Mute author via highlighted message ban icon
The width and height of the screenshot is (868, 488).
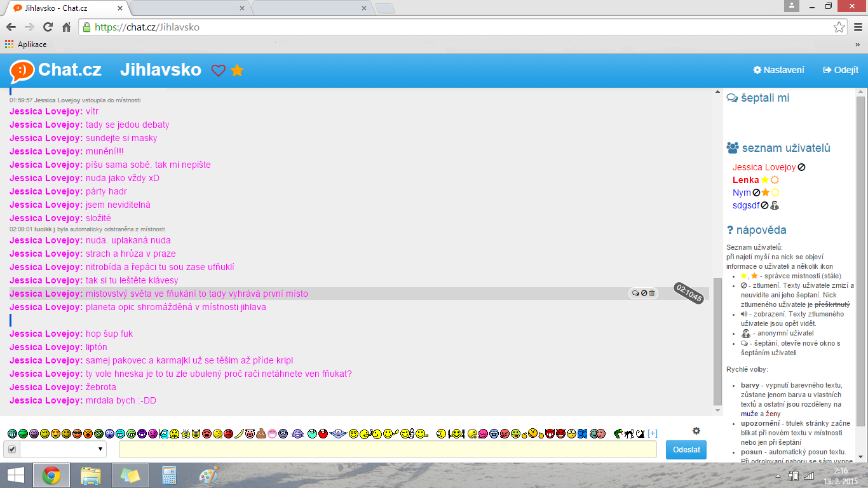click(x=643, y=293)
